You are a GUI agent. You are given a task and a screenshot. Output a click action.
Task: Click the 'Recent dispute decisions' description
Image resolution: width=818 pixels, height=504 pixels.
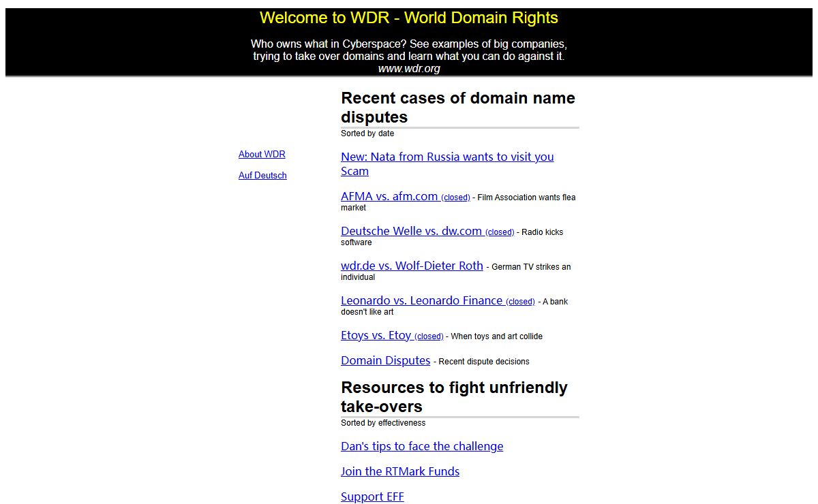[x=484, y=362]
